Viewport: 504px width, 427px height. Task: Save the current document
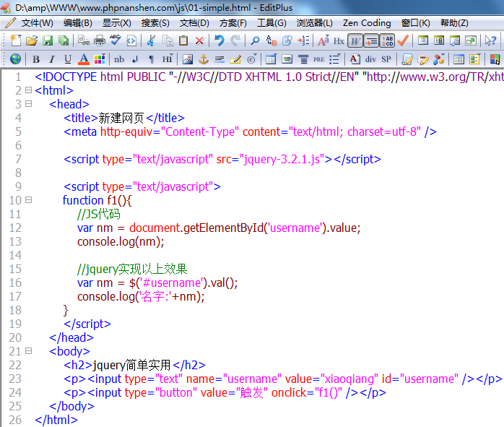tap(48, 41)
